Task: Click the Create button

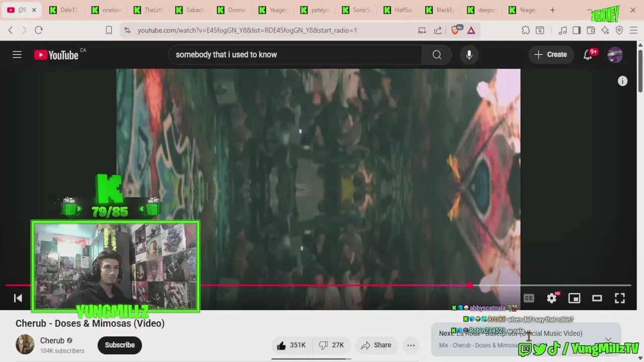Action: (551, 55)
